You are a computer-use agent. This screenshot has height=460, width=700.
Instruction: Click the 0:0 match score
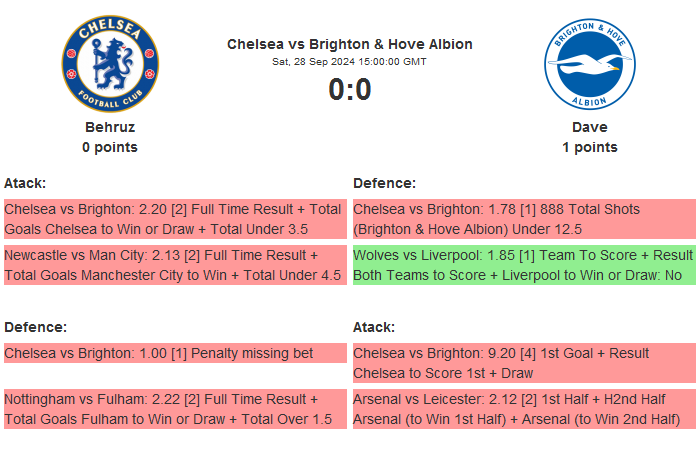click(350, 90)
